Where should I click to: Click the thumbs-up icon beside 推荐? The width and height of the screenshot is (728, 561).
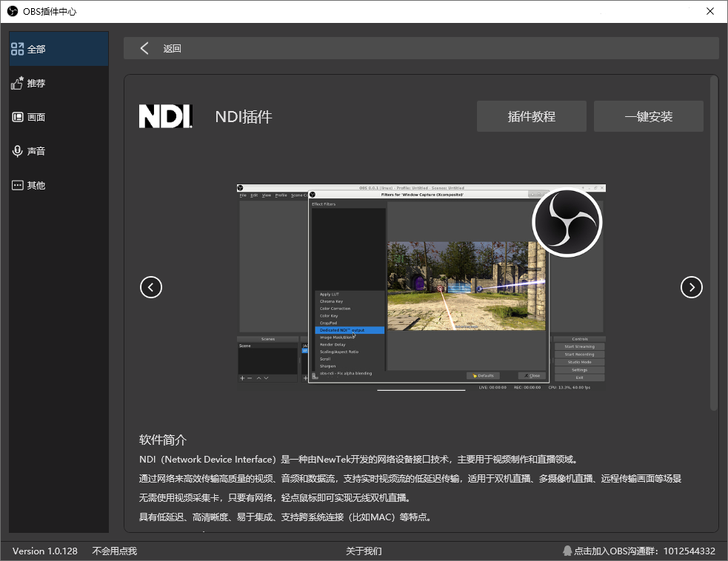[17, 83]
